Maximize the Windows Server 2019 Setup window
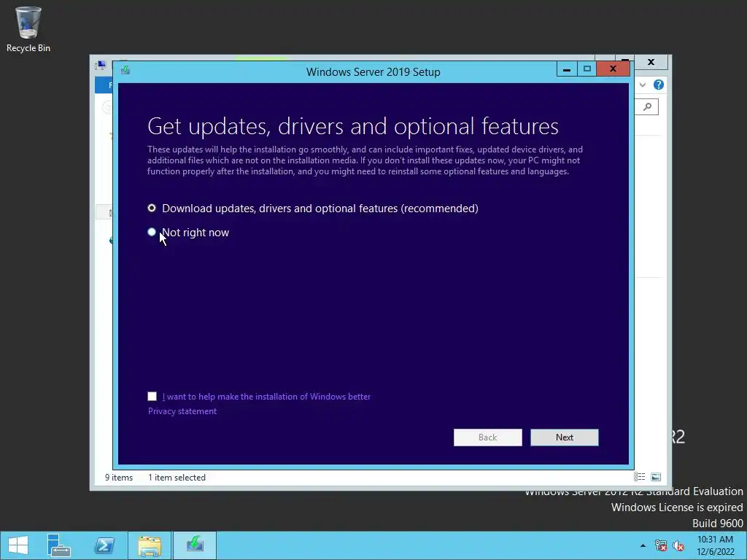Viewport: 747px width, 560px height. (x=587, y=69)
